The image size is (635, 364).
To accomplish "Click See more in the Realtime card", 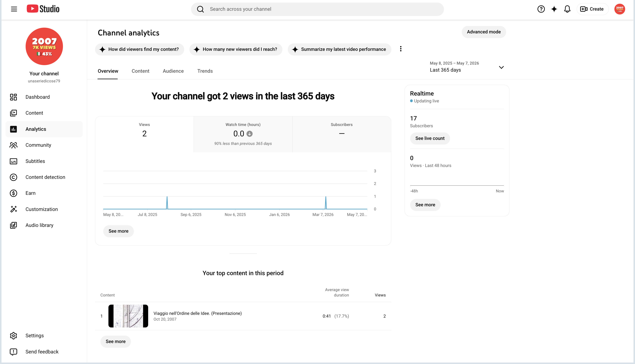I will (425, 205).
